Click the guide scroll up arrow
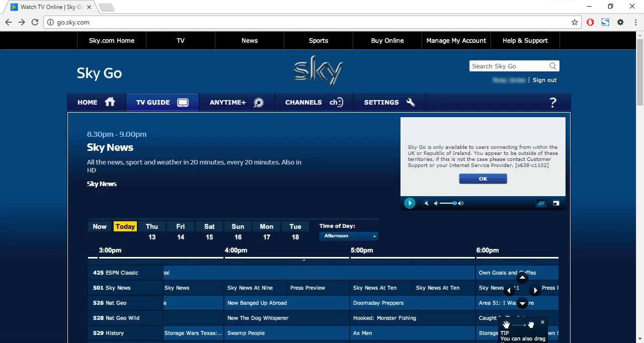The height and width of the screenshot is (343, 644). click(522, 278)
